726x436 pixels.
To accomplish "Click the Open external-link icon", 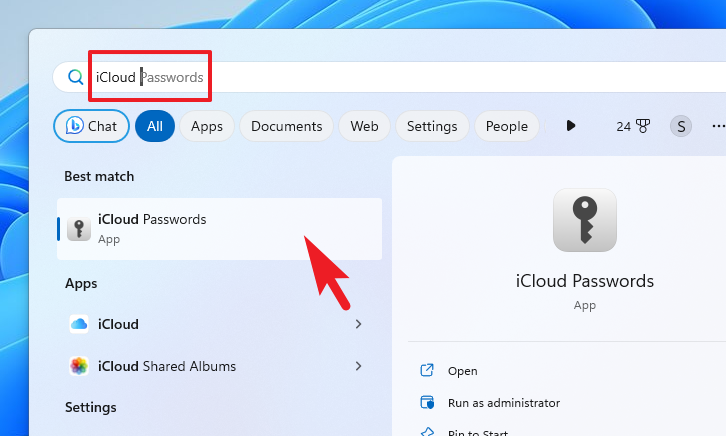I will [x=427, y=370].
